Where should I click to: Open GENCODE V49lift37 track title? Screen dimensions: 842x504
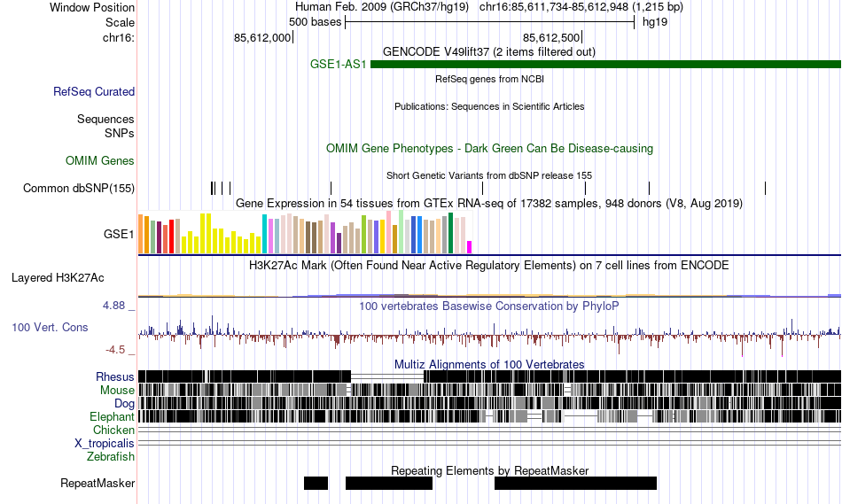(x=488, y=52)
